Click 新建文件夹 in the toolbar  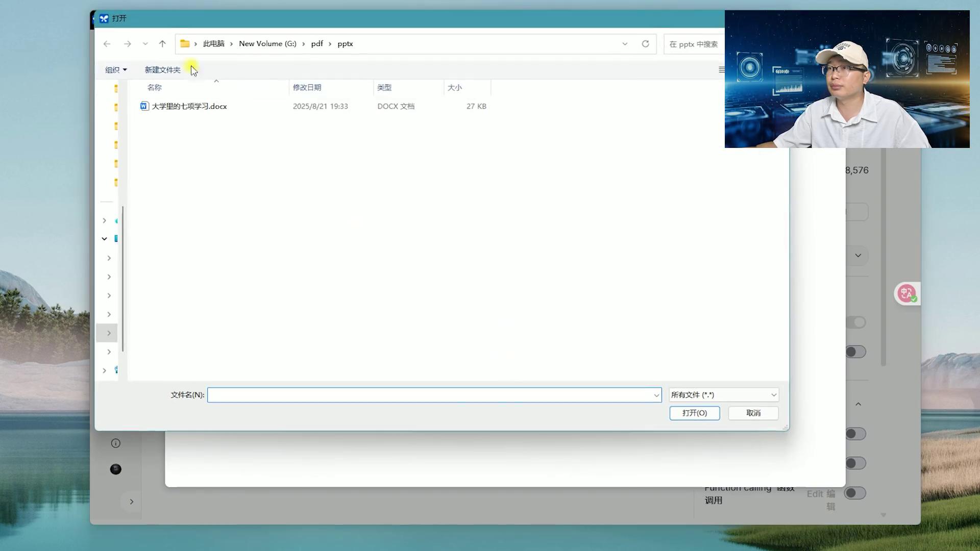click(x=162, y=70)
